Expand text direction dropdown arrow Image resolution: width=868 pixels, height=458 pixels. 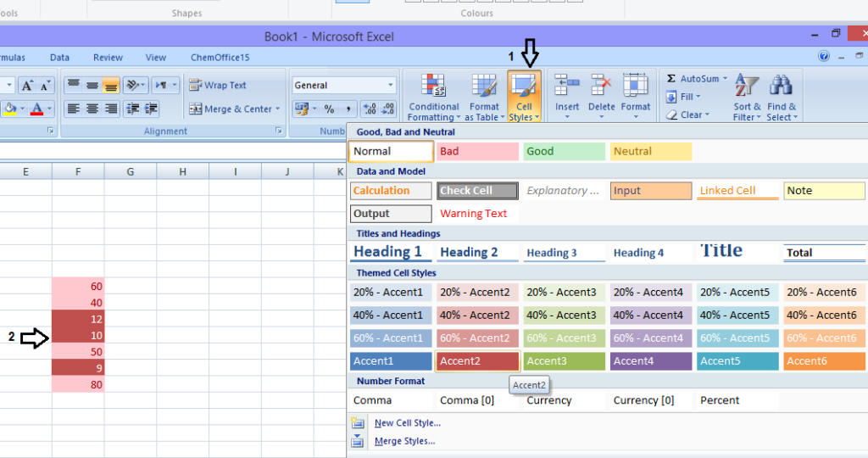coord(175,85)
